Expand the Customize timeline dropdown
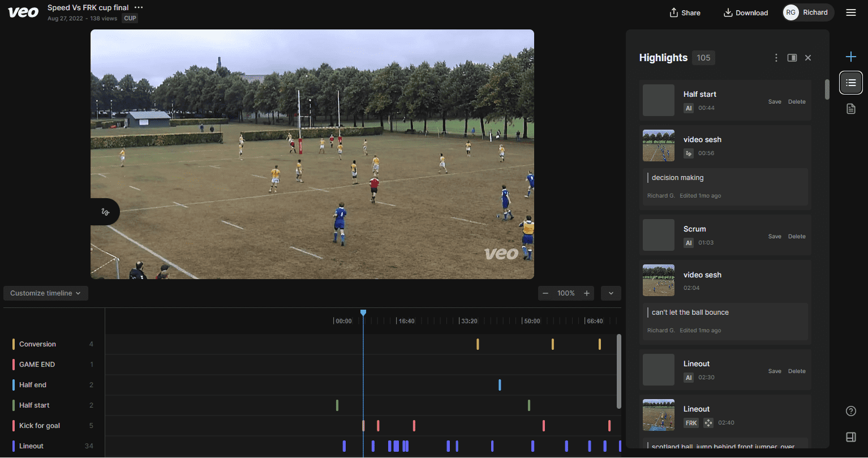The height and width of the screenshot is (458, 868). [x=45, y=293]
